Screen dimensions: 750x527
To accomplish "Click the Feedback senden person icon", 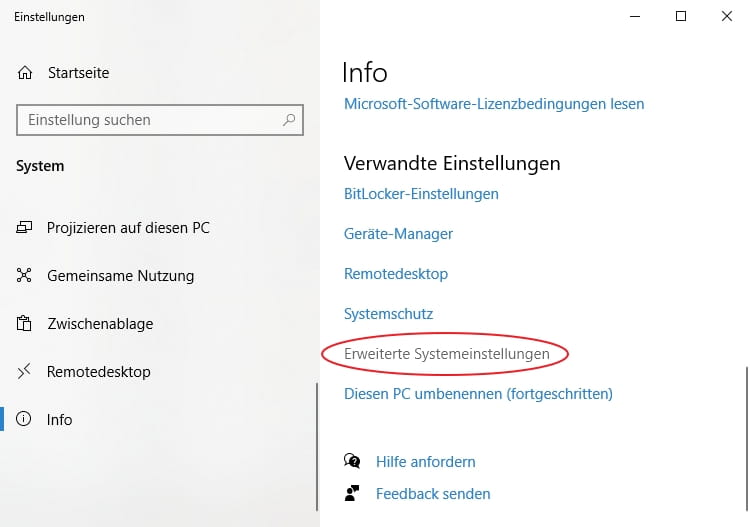I will tap(352, 493).
